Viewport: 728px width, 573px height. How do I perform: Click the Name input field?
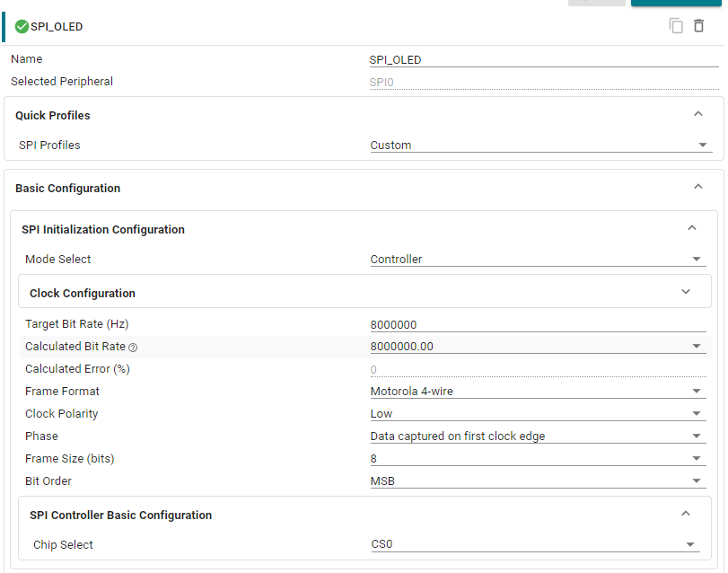(543, 60)
